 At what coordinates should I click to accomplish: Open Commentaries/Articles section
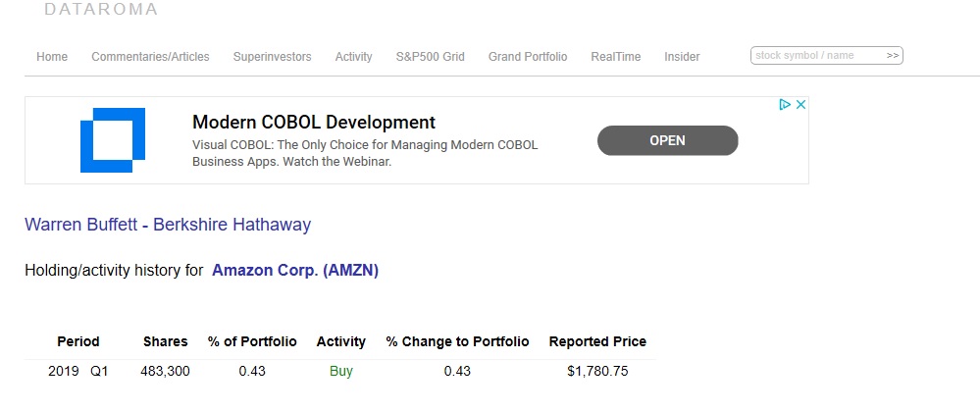(150, 57)
